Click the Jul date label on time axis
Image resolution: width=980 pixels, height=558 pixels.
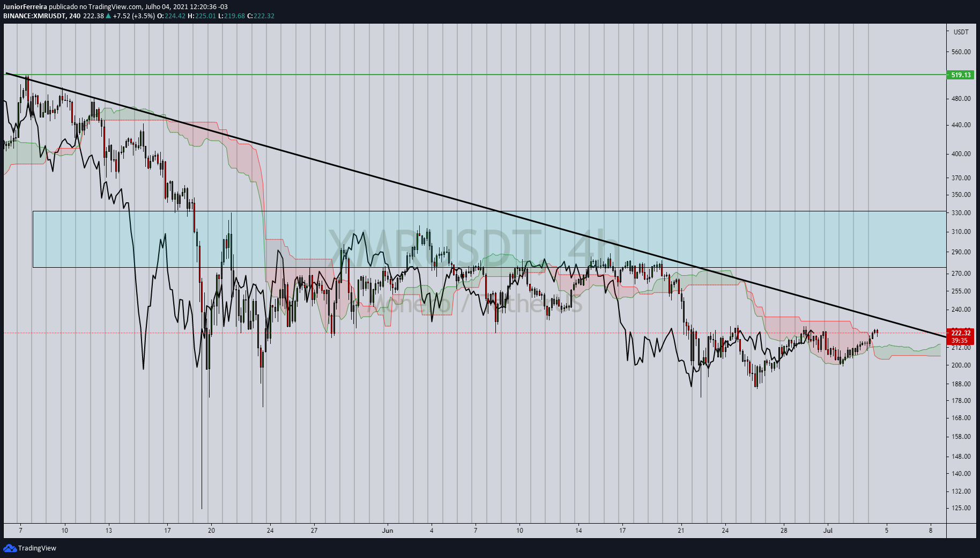[x=828, y=531]
